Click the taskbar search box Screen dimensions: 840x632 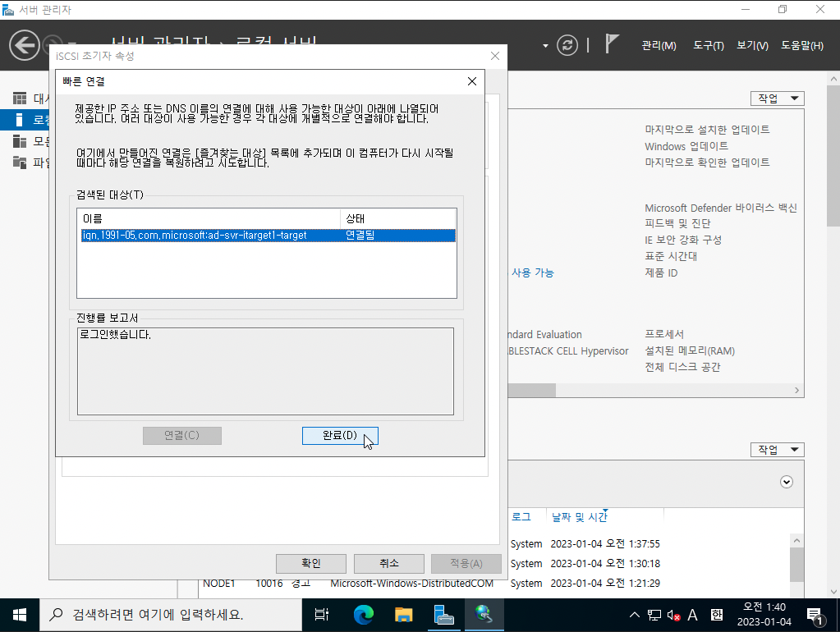click(171, 615)
